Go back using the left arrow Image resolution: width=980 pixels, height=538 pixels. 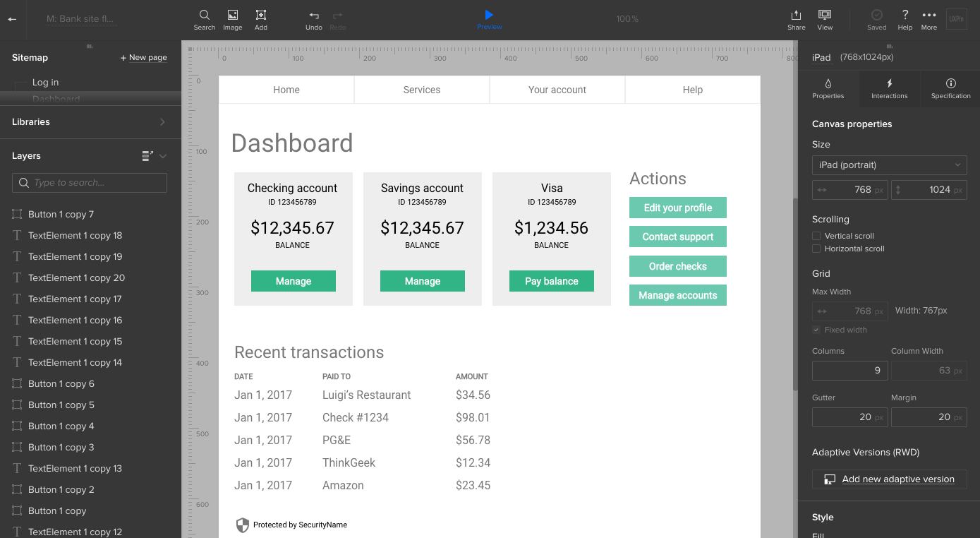[12, 19]
